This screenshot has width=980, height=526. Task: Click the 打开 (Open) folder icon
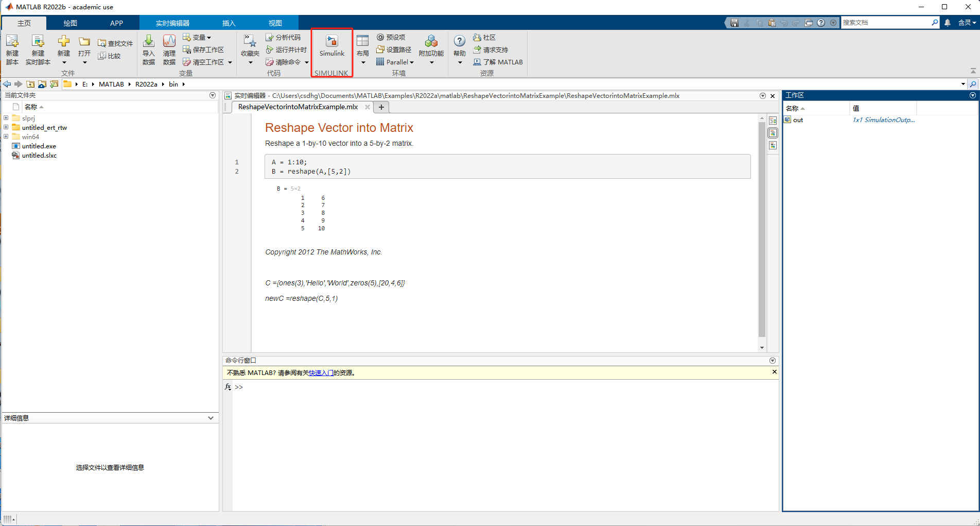[x=84, y=41]
